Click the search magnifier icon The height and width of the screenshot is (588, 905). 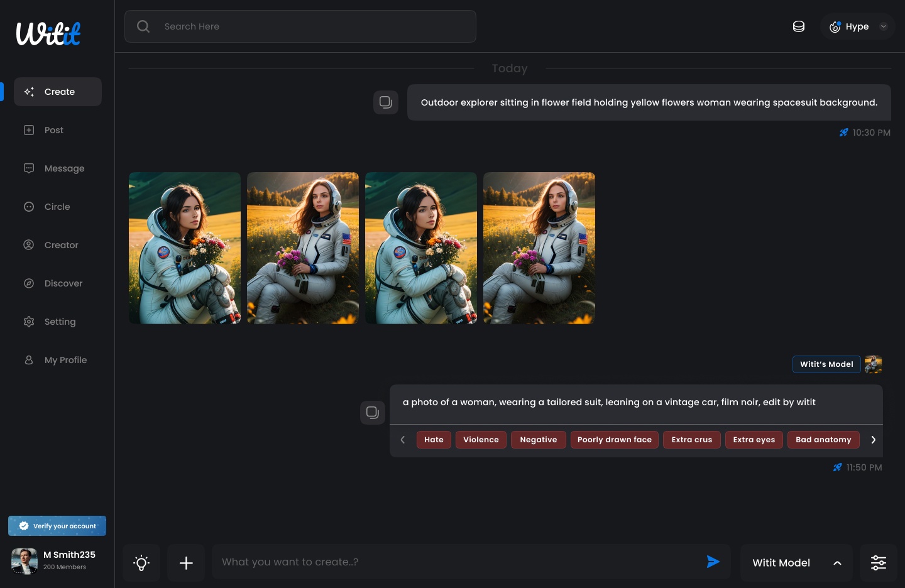(x=143, y=26)
